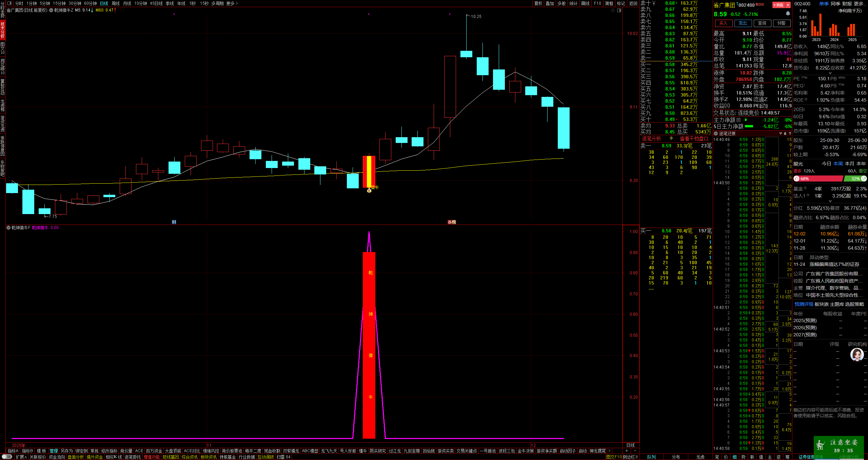868x460 pixels.
Task: Toggle the 乾坤猎牛F indicator circle checkbox
Action: pos(8,228)
